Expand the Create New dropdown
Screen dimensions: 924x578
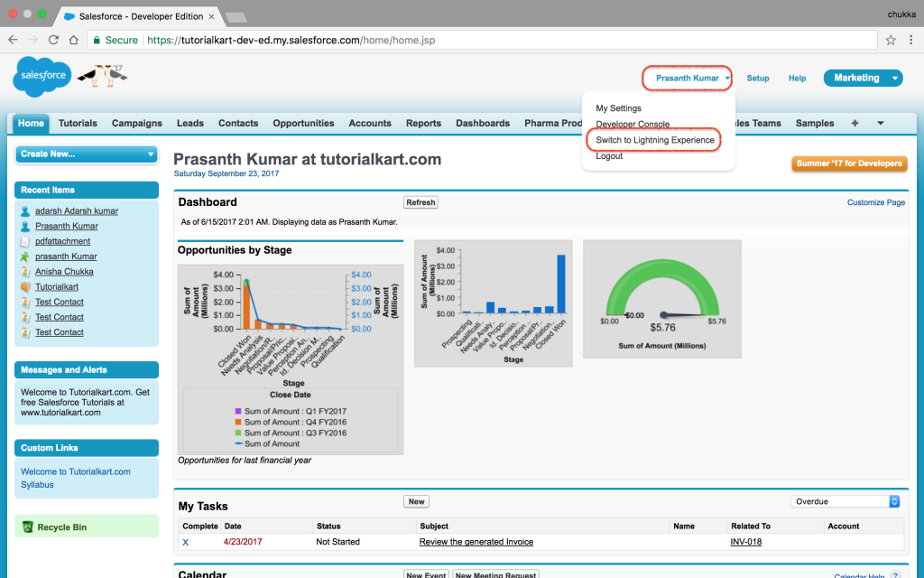(x=87, y=154)
